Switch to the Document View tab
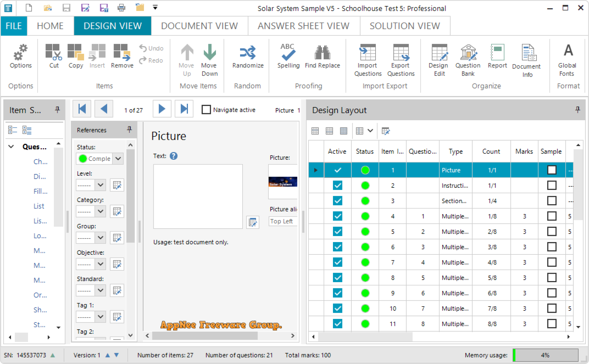 [x=199, y=25]
